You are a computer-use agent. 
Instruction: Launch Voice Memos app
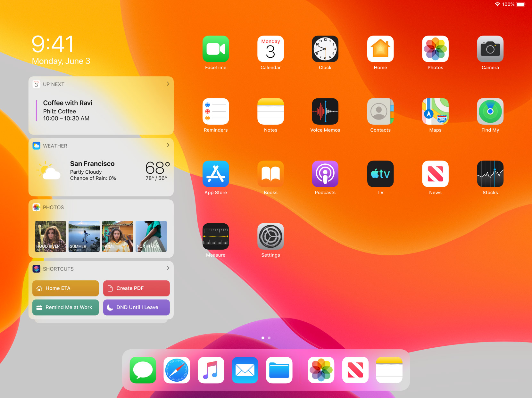click(x=325, y=112)
